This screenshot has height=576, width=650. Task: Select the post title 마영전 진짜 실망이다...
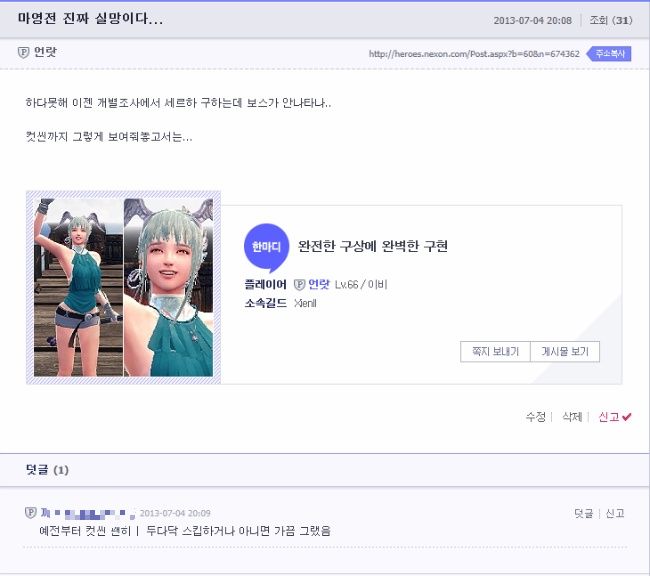tap(90, 19)
